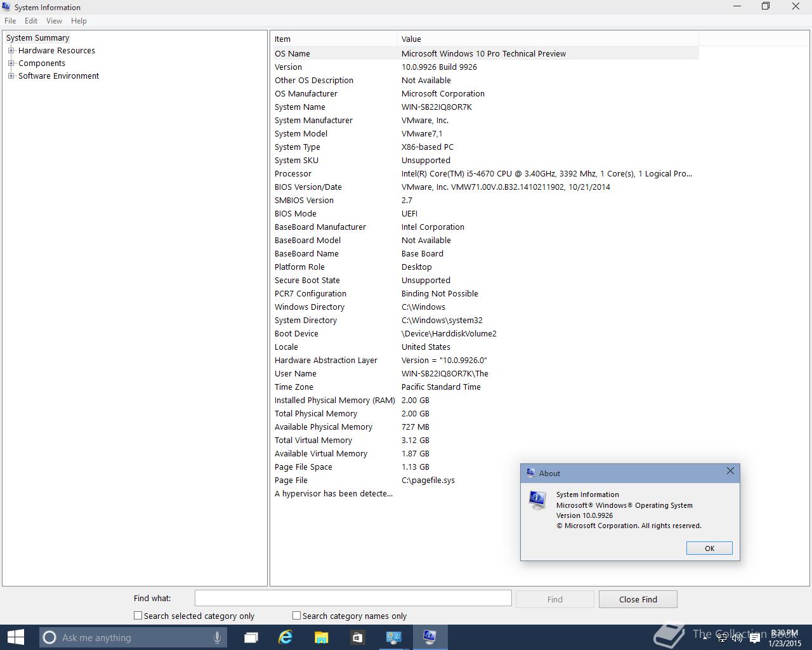Open the View menu
This screenshot has width=812, height=650.
tap(54, 21)
